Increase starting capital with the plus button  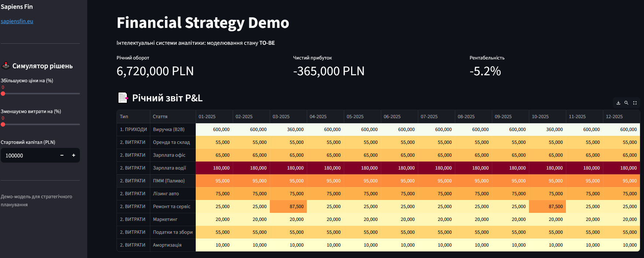[x=74, y=156]
